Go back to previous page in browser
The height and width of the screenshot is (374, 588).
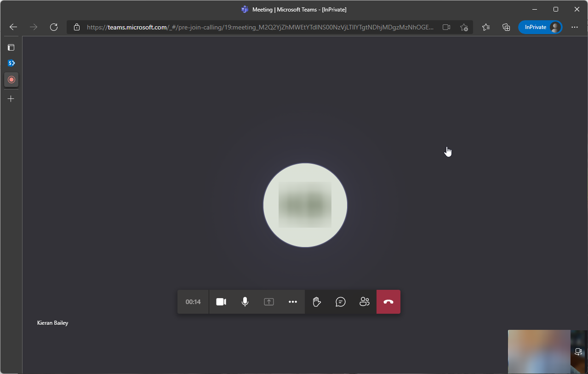coord(13,27)
